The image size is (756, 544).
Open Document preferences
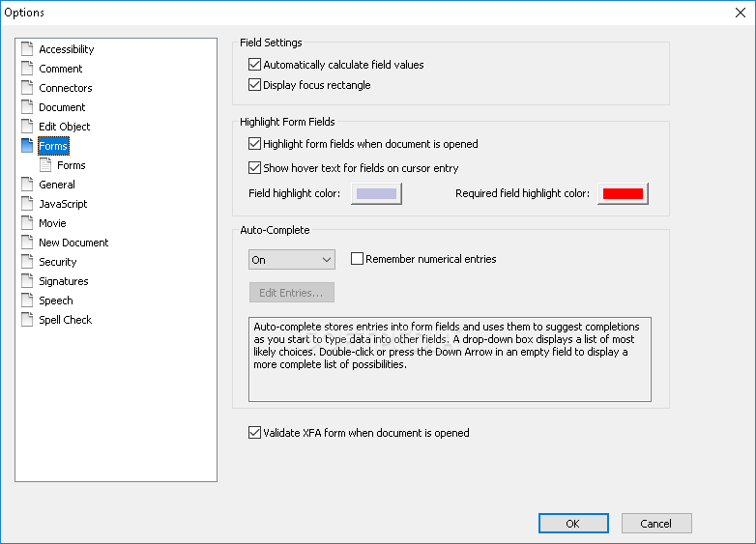(62, 107)
